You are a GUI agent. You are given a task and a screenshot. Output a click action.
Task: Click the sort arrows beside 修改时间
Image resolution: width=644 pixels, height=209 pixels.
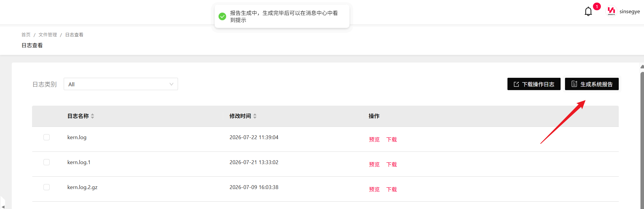point(255,116)
